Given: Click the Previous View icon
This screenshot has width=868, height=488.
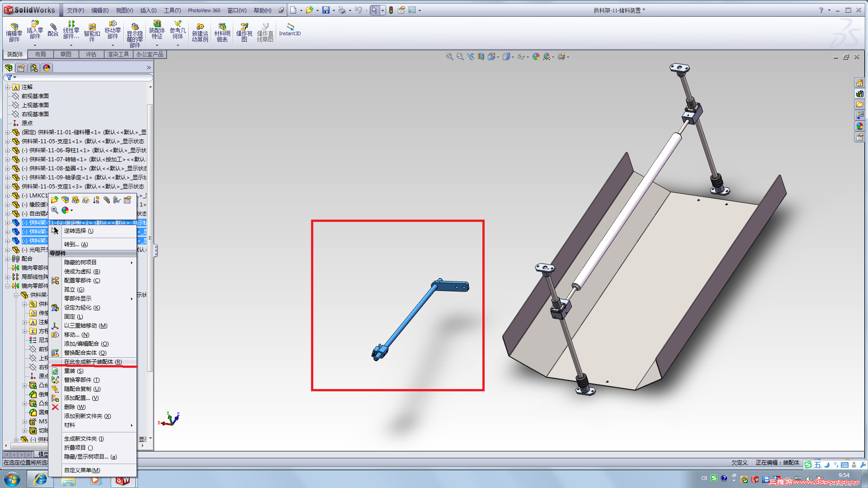Looking at the screenshot, I should (x=471, y=56).
